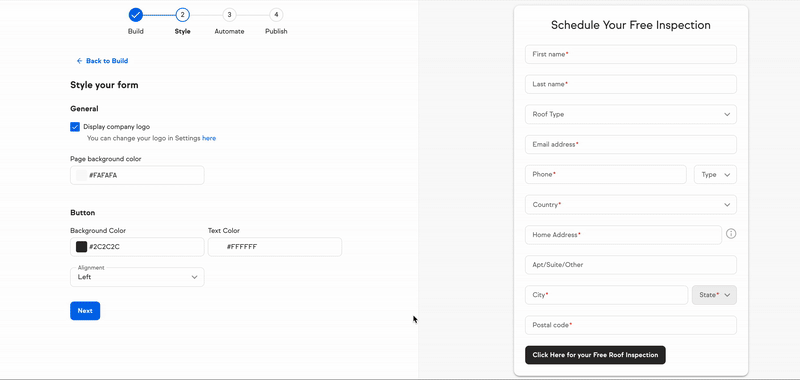
Task: Open the button Alignment dropdown
Action: coord(137,277)
